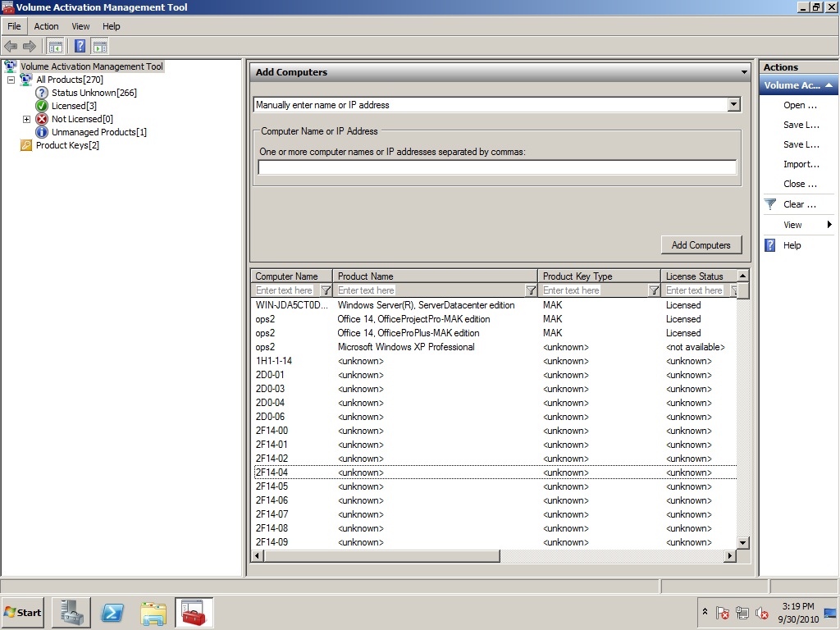Viewport: 840px width, 630px height.
Task: Click the Show/Hide Console Tree toolbar icon
Action: point(56,46)
